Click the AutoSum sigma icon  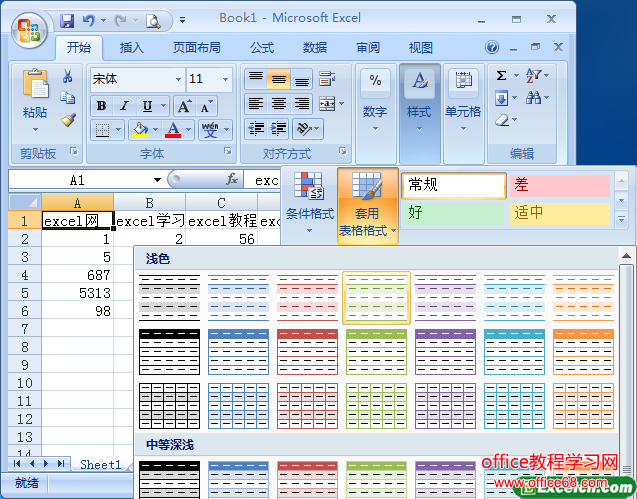click(x=502, y=76)
